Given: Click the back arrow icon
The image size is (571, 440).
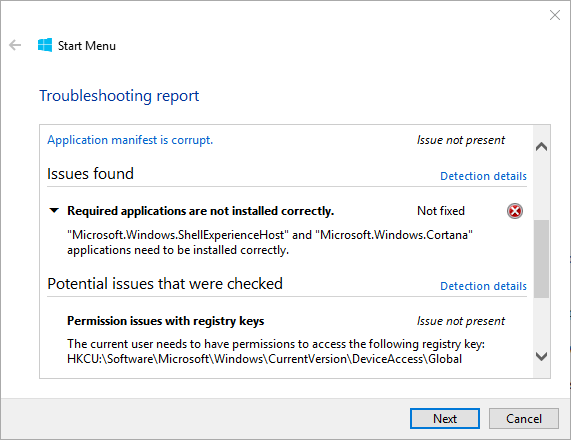Looking at the screenshot, I should tap(15, 45).
